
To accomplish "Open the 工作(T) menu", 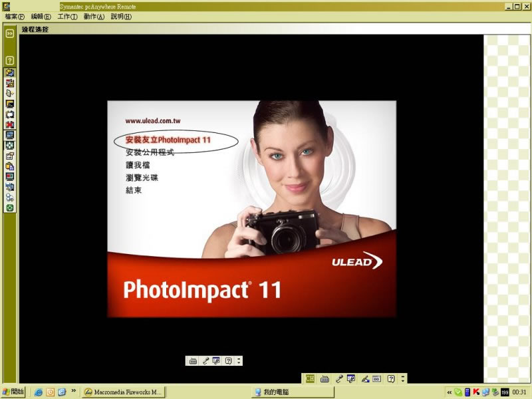I will [x=68, y=17].
